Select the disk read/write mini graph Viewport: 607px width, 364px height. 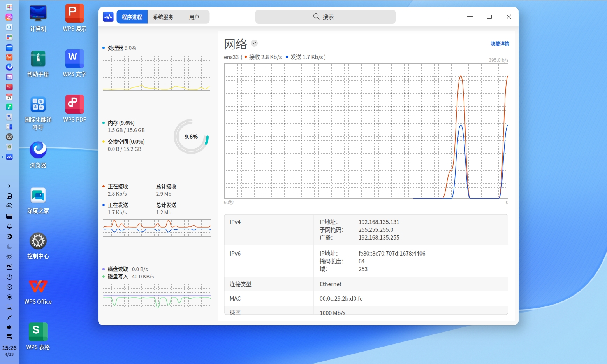[x=157, y=296]
